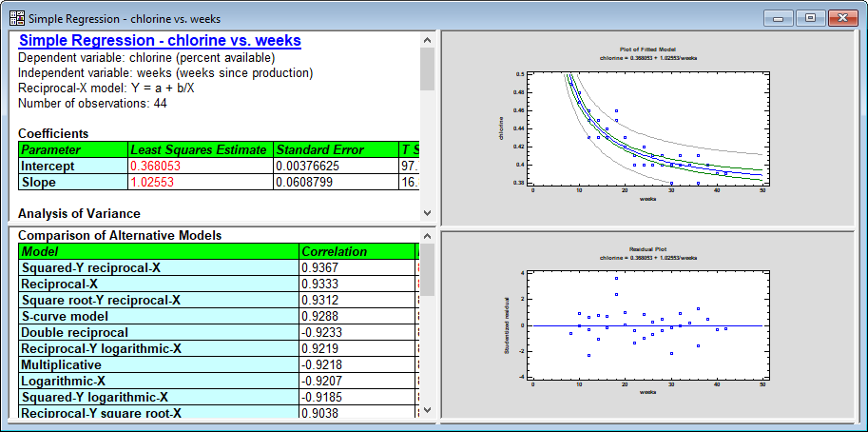Minimize the Simple Regression window

[779, 17]
